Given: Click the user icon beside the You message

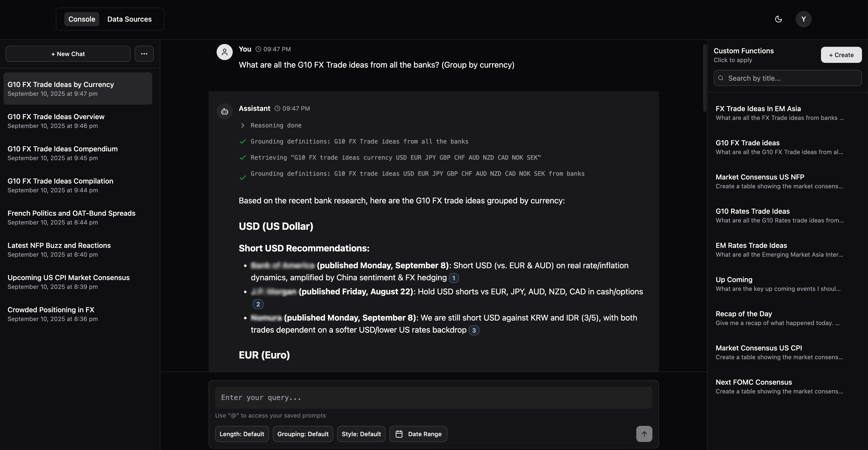Looking at the screenshot, I should click(x=224, y=52).
